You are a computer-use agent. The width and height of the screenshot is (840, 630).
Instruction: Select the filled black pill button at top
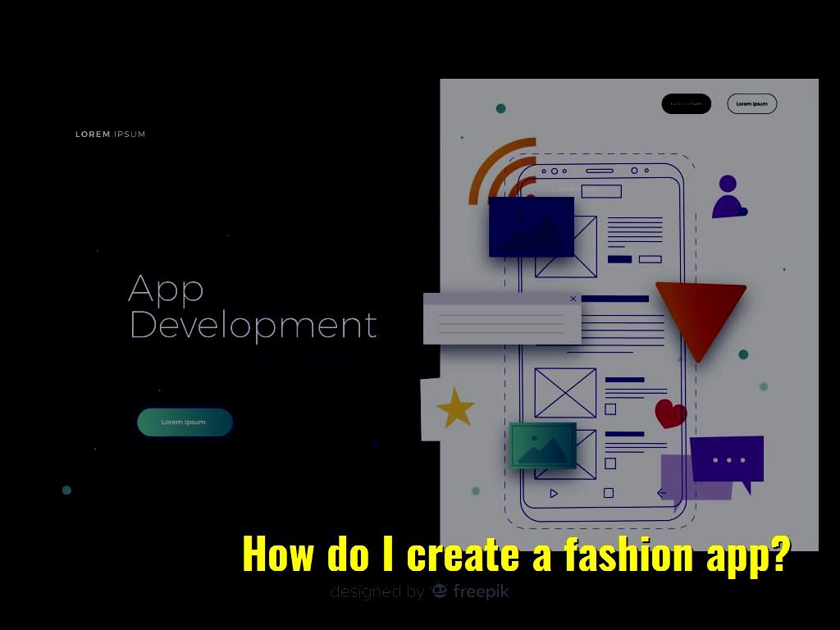pyautogui.click(x=686, y=103)
